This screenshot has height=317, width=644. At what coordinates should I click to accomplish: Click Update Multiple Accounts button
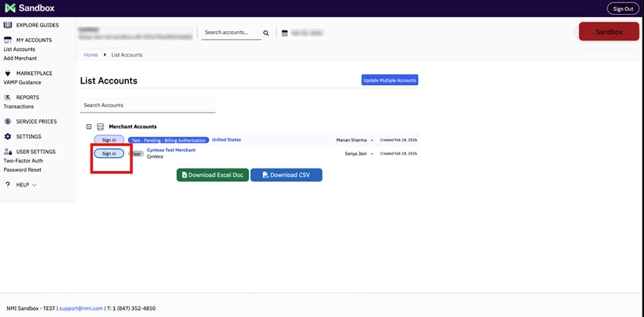pyautogui.click(x=390, y=80)
